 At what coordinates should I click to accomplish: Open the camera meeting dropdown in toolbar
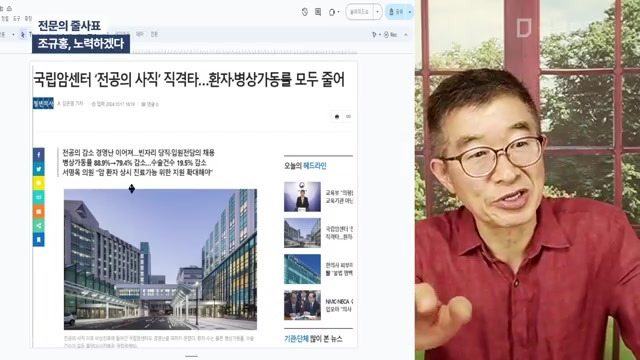coord(334,12)
